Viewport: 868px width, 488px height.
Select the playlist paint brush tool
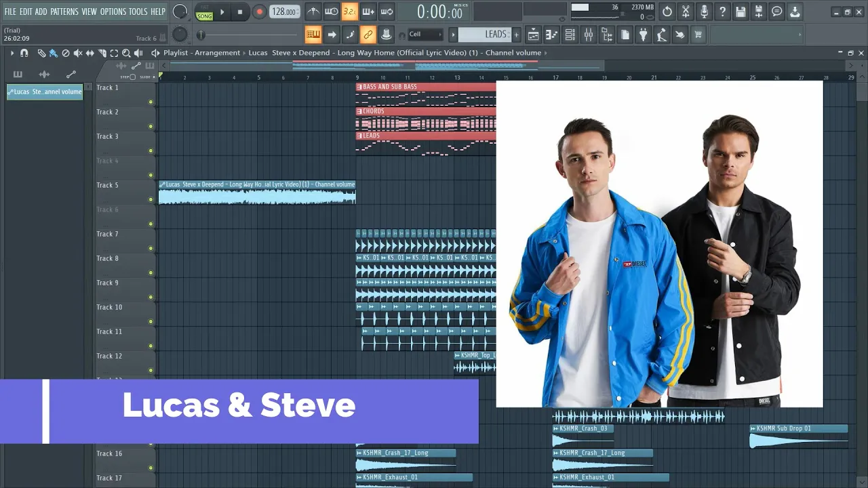point(53,53)
